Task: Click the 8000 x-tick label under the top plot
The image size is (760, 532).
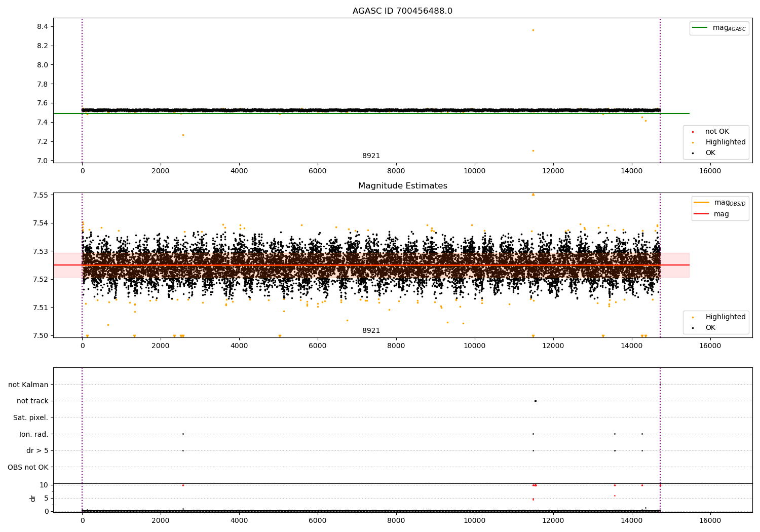Action: pyautogui.click(x=396, y=171)
